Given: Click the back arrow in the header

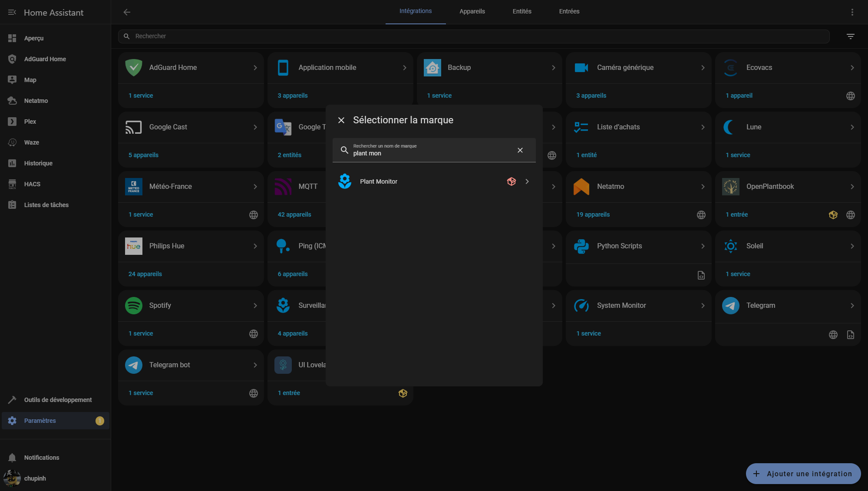Looking at the screenshot, I should pyautogui.click(x=127, y=12).
